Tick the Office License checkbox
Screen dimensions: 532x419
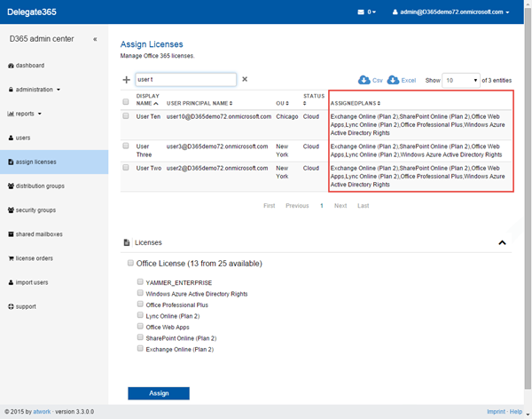pos(131,264)
